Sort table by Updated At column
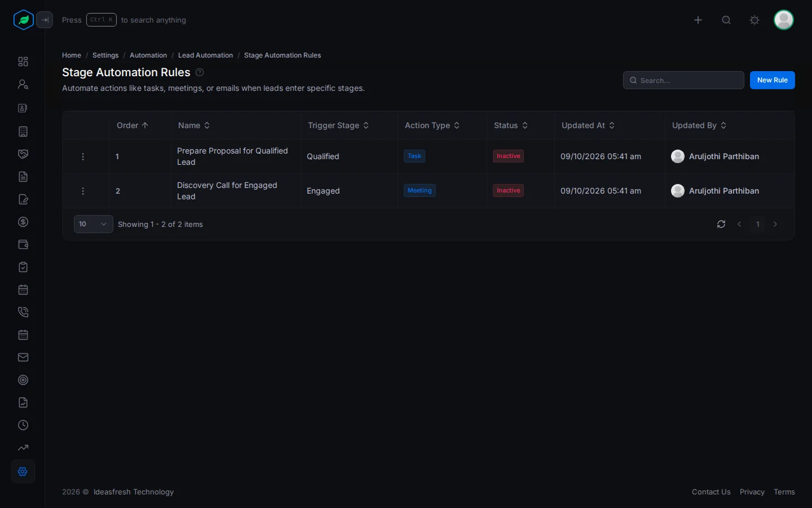Screen dimensions: 812x508 pyautogui.click(x=588, y=125)
